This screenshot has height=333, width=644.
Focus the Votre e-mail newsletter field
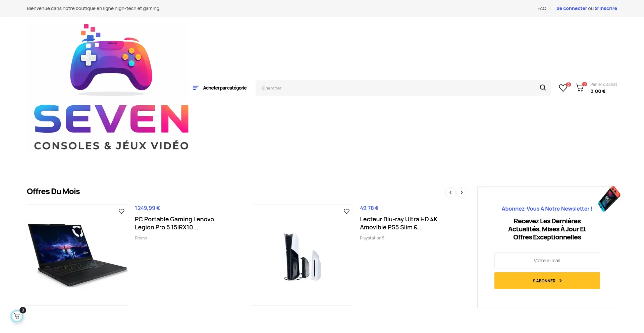coord(547,261)
